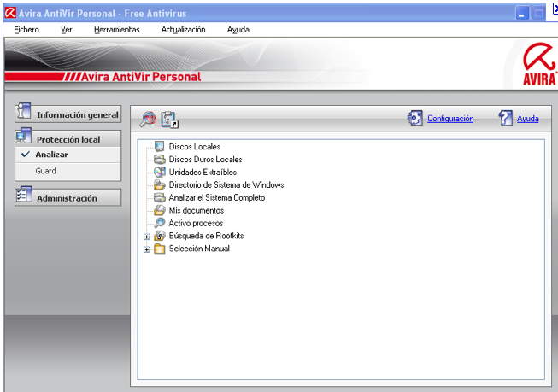Click the Protección local computer icon
Screen dimensions: 558x392
tap(24, 137)
